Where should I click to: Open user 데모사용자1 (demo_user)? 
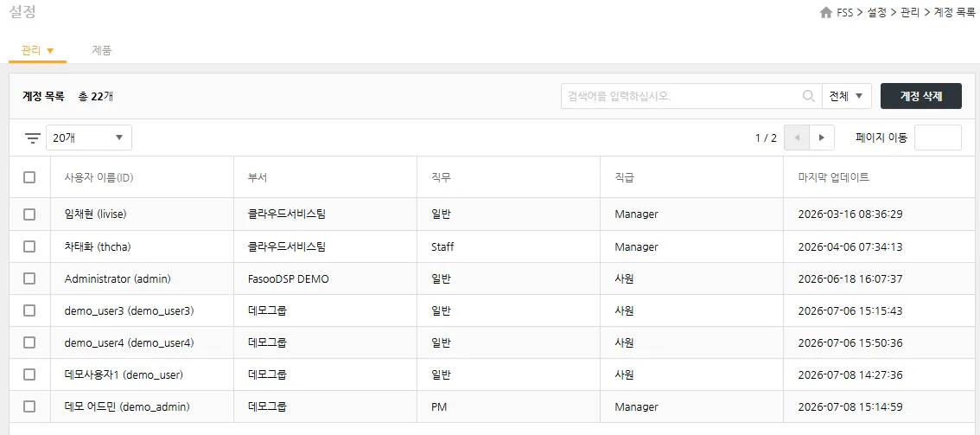124,375
